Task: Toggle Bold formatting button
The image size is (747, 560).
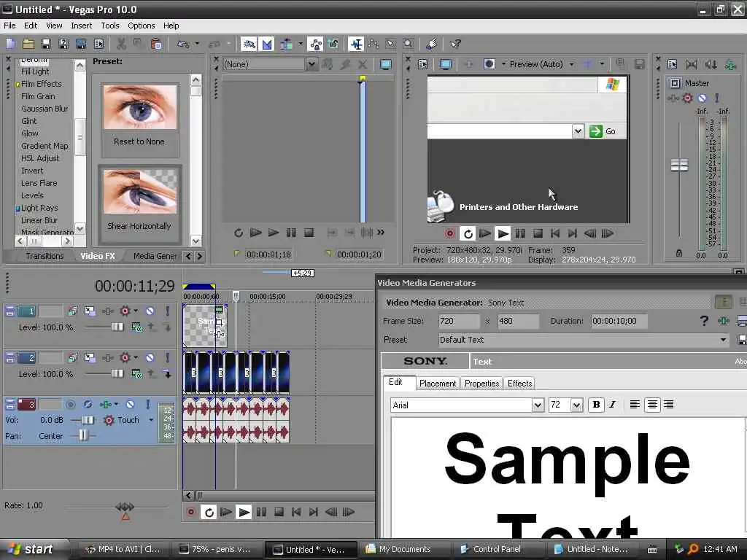Action: [596, 405]
